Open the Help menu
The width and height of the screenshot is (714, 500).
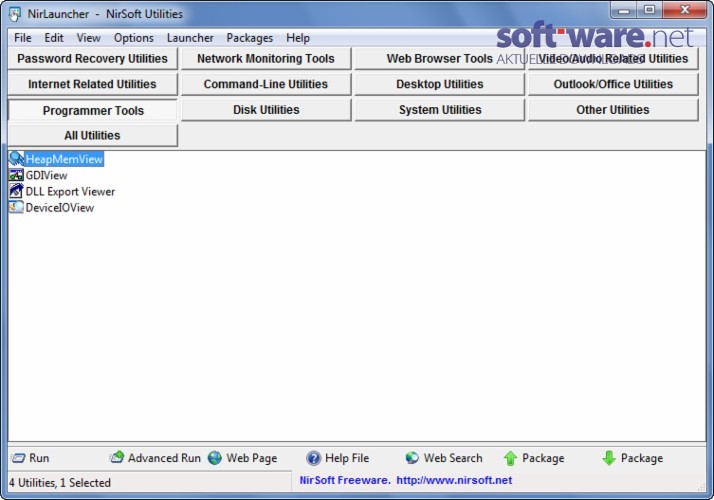(298, 38)
